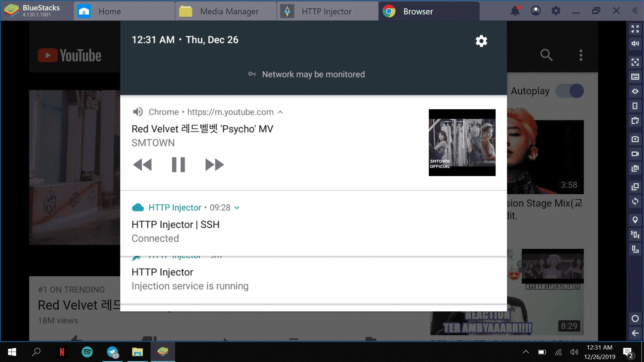Open Windows Start menu
The height and width of the screenshot is (362, 644).
[12, 352]
